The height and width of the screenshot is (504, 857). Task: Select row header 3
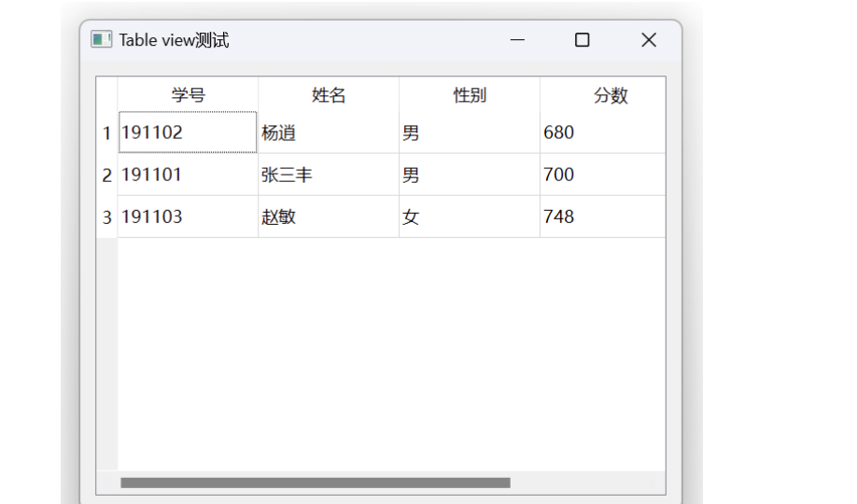pos(107,217)
